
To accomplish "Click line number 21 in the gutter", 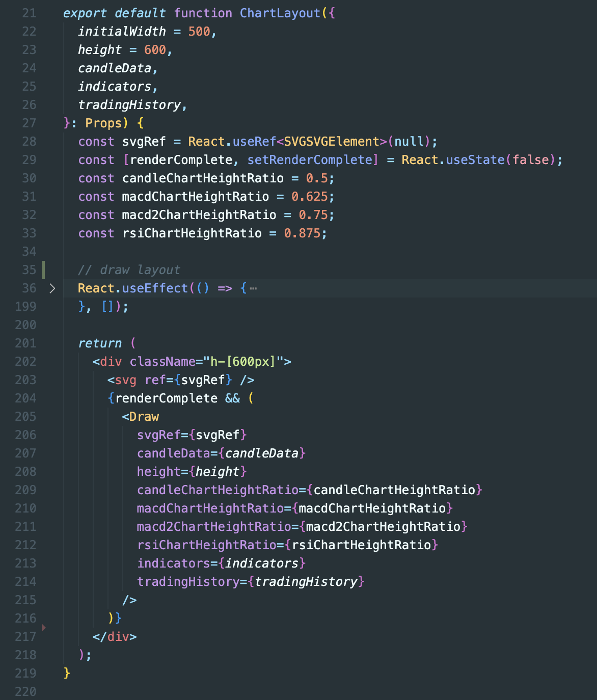I will 29,13.
